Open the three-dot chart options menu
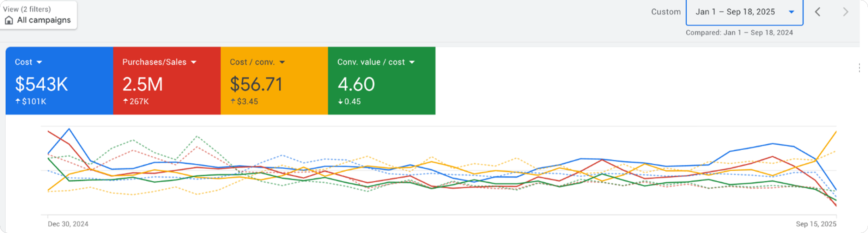Screen dimensions: 868x233 [859, 68]
